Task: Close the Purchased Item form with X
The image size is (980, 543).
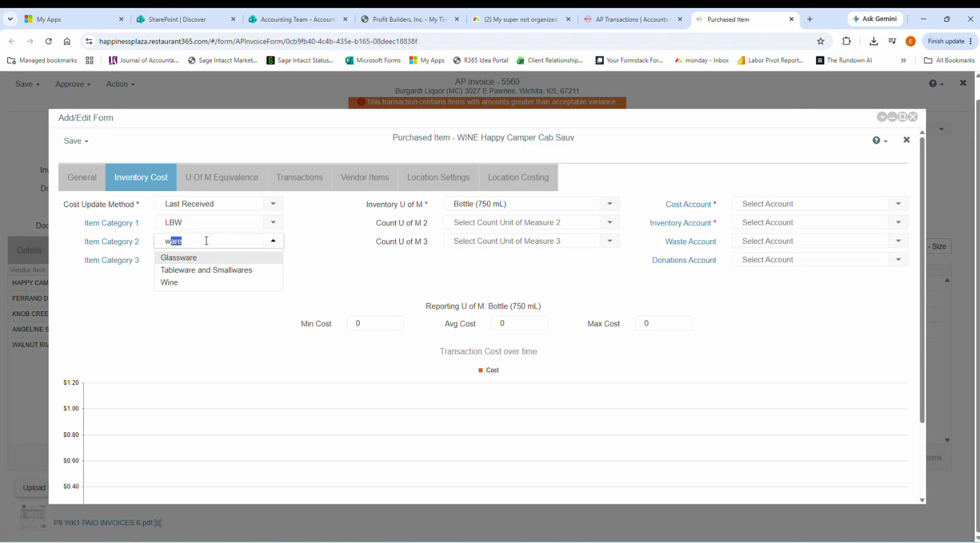Action: tap(906, 140)
